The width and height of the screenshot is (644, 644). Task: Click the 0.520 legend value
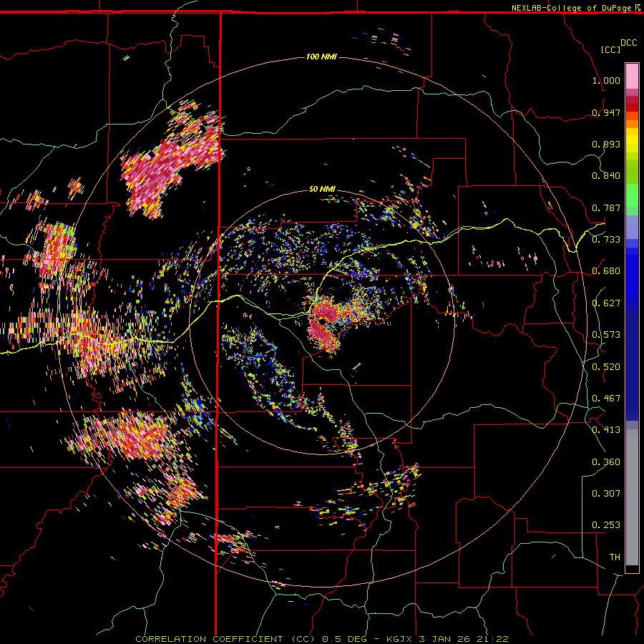tap(606, 367)
